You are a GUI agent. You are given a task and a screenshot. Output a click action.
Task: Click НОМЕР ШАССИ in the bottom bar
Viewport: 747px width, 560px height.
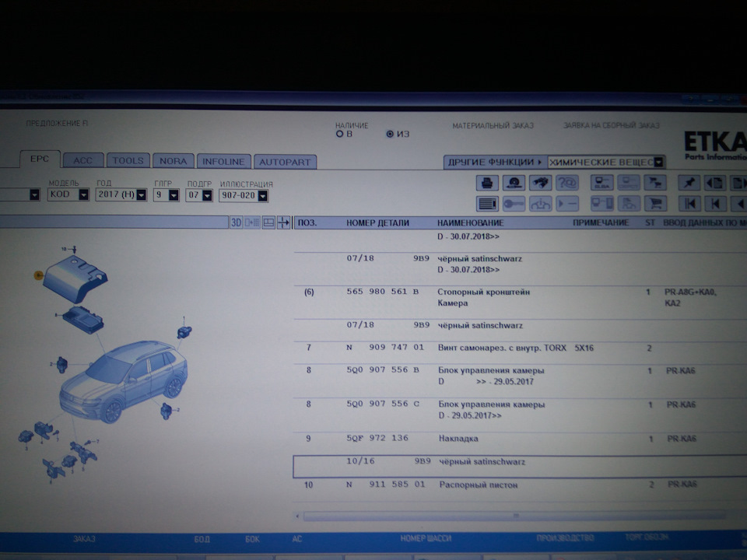click(426, 538)
